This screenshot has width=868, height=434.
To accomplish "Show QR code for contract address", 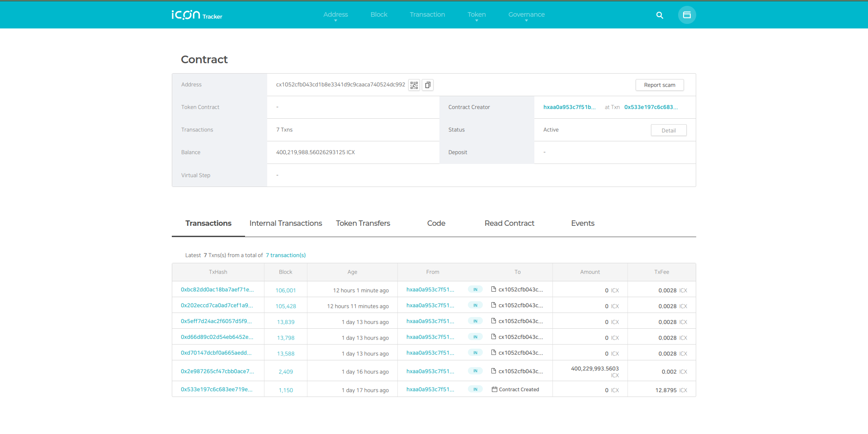I will click(414, 85).
